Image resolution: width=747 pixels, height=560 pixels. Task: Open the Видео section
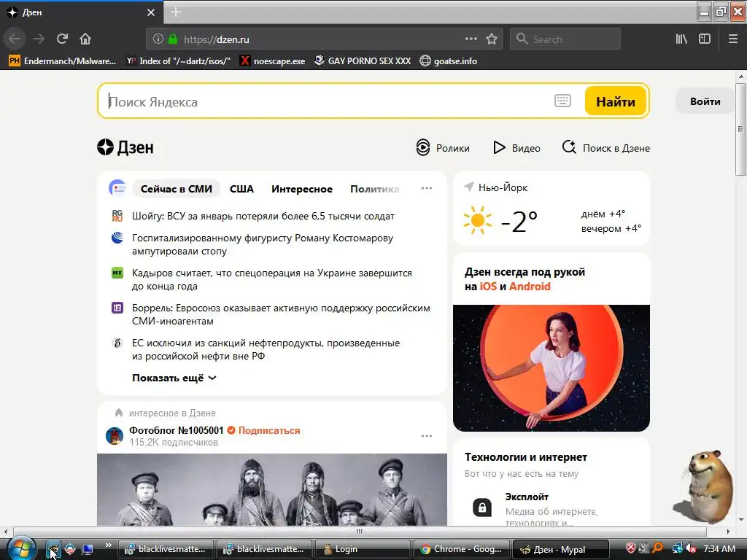pos(516,147)
